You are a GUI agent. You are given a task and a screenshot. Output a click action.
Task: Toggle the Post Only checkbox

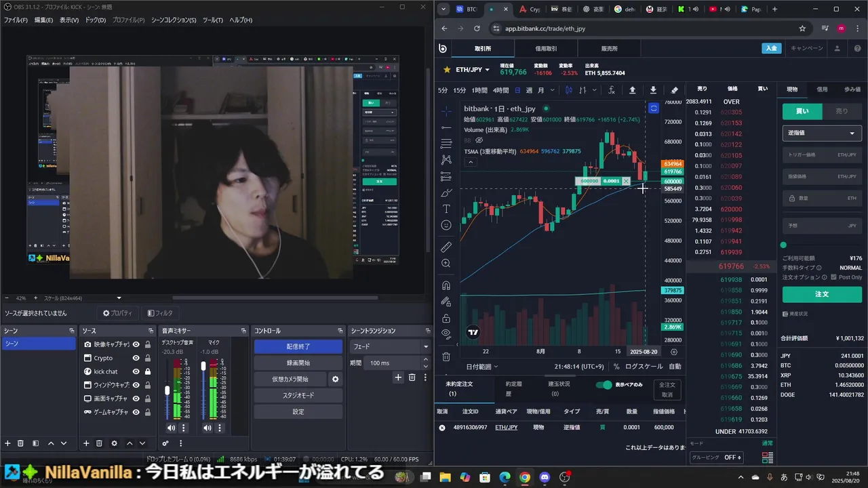coord(833,277)
